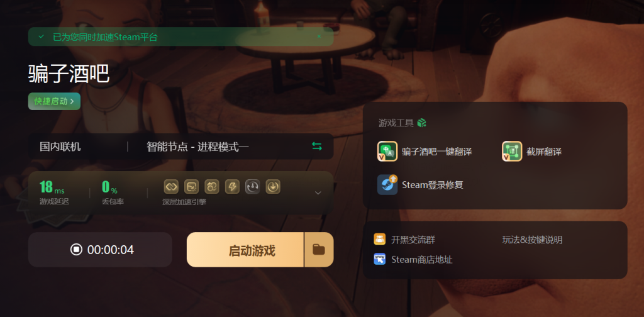This screenshot has height=317, width=644.
Task: Open 玩法&按键说明 gameplay guide
Action: coord(532,240)
